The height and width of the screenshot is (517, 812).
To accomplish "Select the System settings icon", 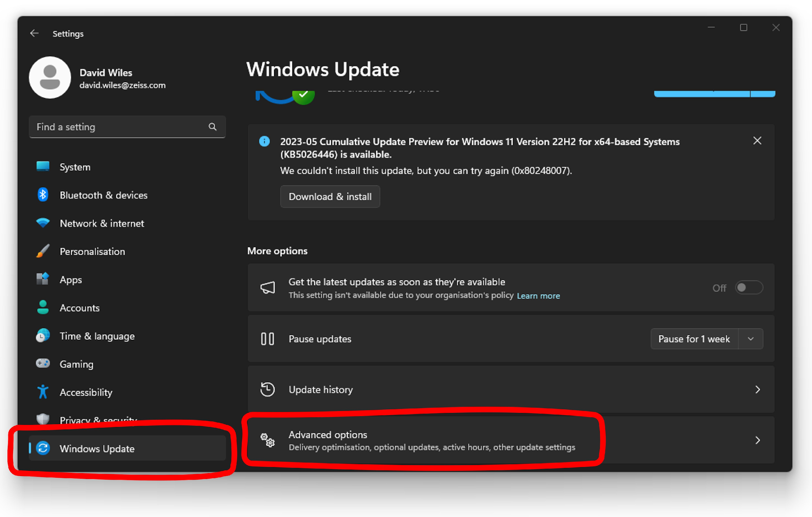I will (x=43, y=167).
